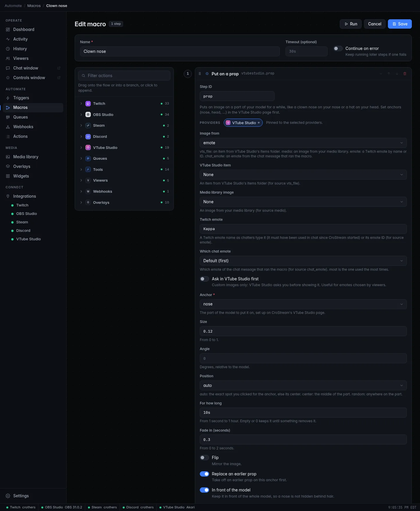Click the Settings gear icon
This screenshot has height=511, width=420.
[x=8, y=496]
